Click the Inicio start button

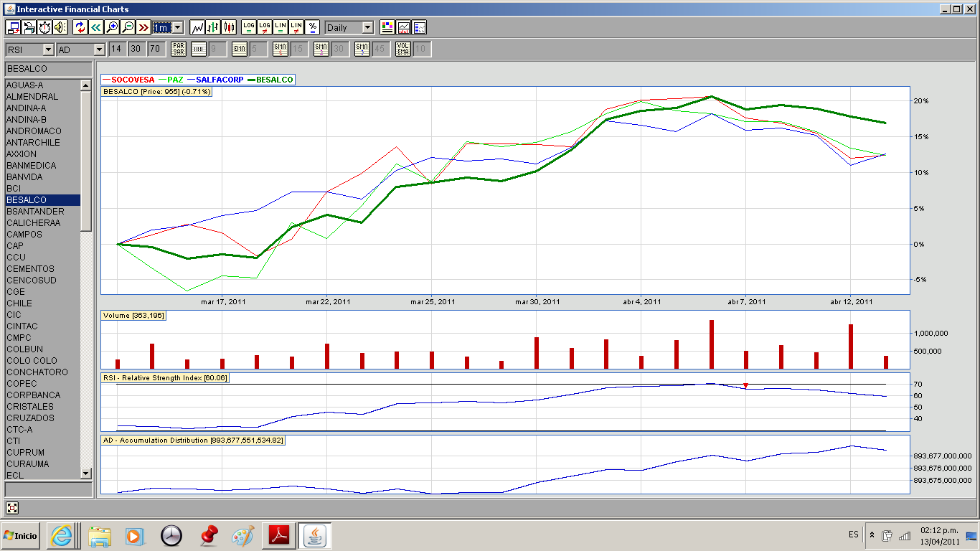pos(21,535)
